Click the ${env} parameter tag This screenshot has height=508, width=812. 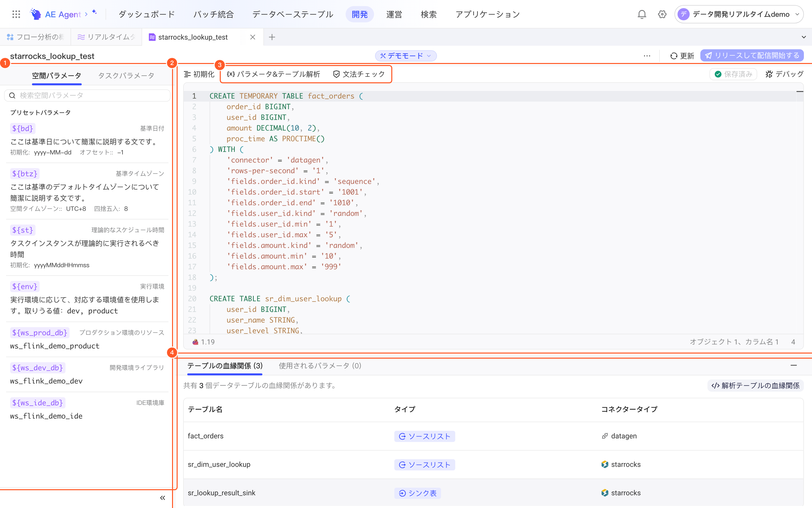[25, 287]
